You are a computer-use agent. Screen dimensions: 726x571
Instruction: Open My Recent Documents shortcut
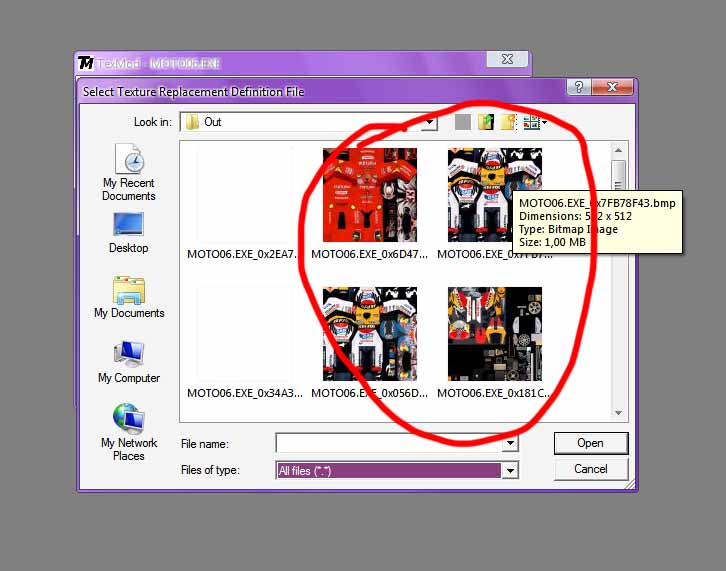(x=129, y=172)
